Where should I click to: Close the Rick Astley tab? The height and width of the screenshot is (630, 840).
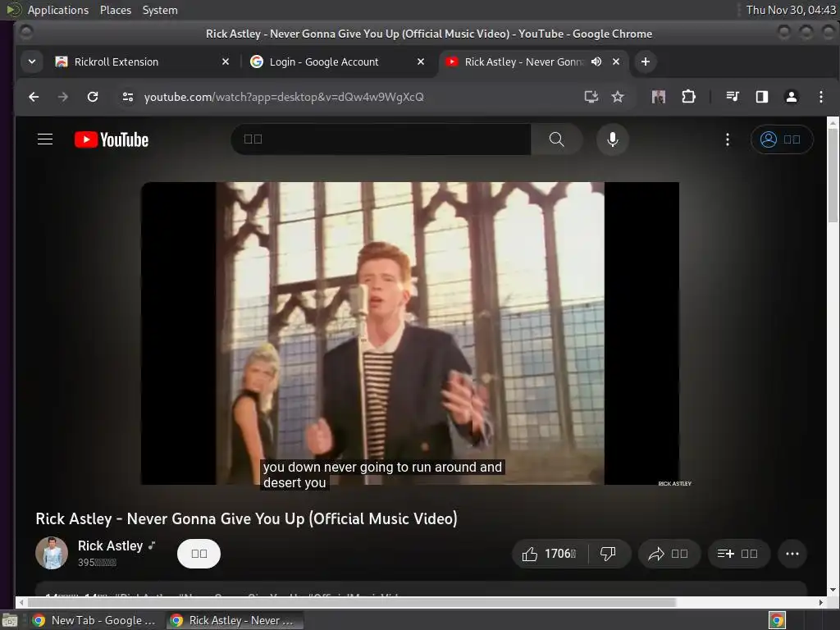[616, 62]
